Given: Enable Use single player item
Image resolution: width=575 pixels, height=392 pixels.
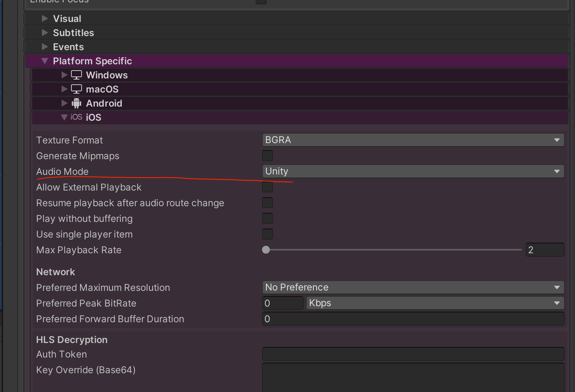Looking at the screenshot, I should click(x=267, y=234).
